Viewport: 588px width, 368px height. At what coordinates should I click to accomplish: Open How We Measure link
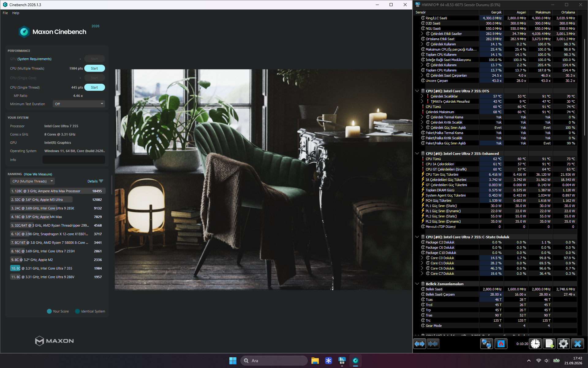point(38,174)
